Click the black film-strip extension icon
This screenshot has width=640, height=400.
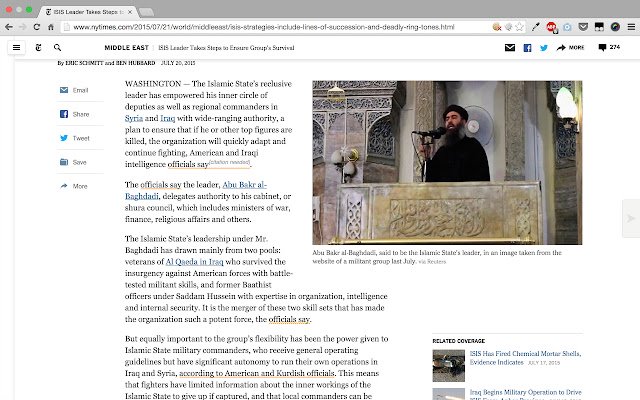(599, 27)
